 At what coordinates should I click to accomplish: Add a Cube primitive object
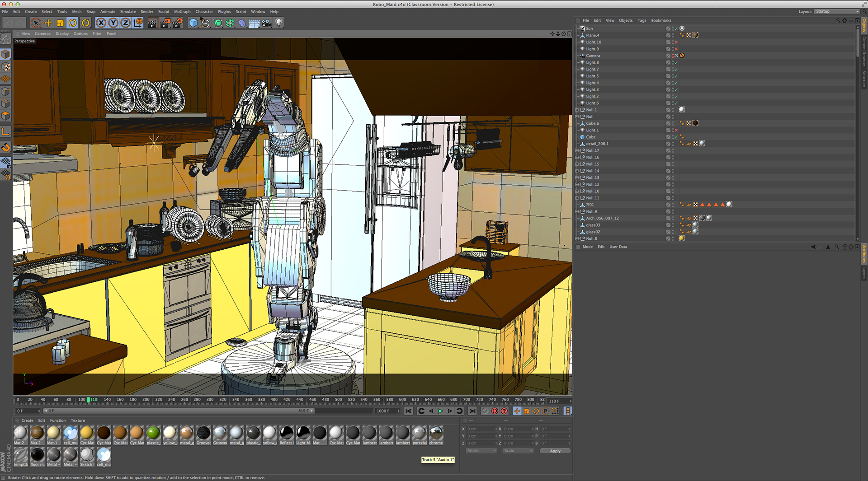click(x=193, y=23)
